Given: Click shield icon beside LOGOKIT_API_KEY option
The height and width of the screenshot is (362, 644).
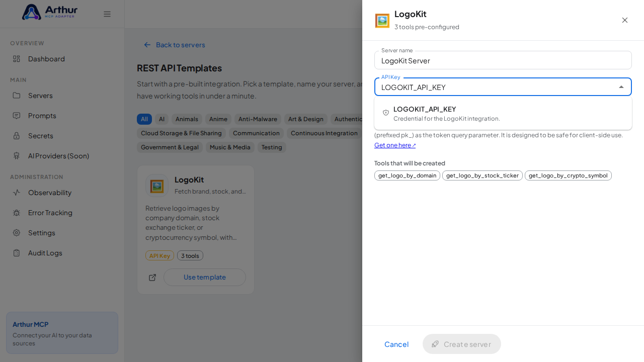Looking at the screenshot, I should [386, 113].
